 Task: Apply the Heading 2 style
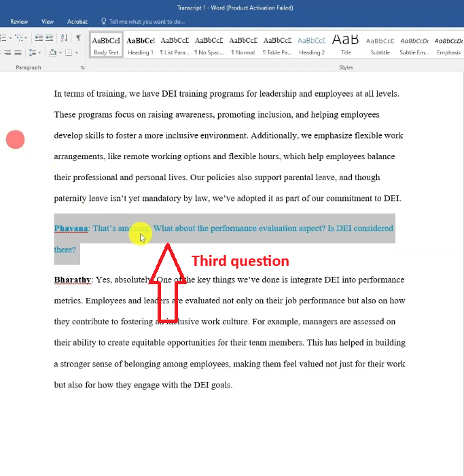tap(311, 45)
